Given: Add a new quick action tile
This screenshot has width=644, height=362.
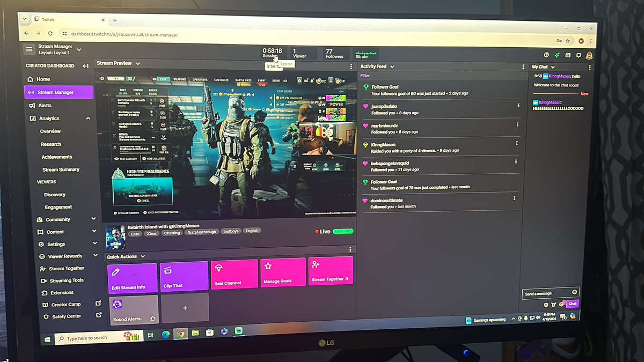Looking at the screenshot, I should point(185,308).
